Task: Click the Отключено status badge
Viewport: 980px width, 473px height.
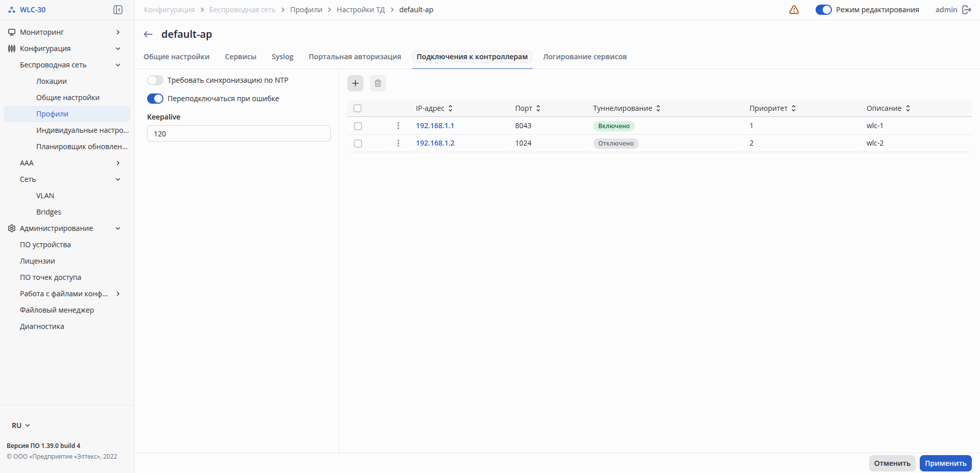Action: coord(616,144)
